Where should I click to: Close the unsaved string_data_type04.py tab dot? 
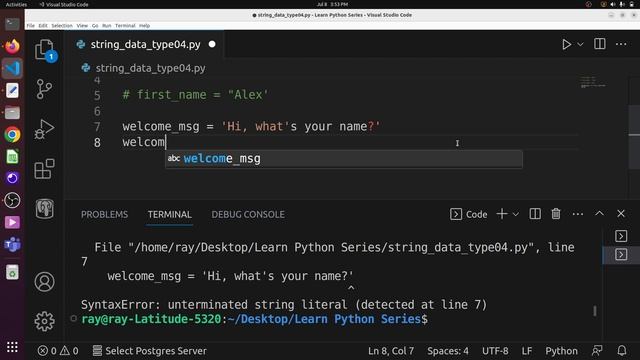pyautogui.click(x=212, y=44)
